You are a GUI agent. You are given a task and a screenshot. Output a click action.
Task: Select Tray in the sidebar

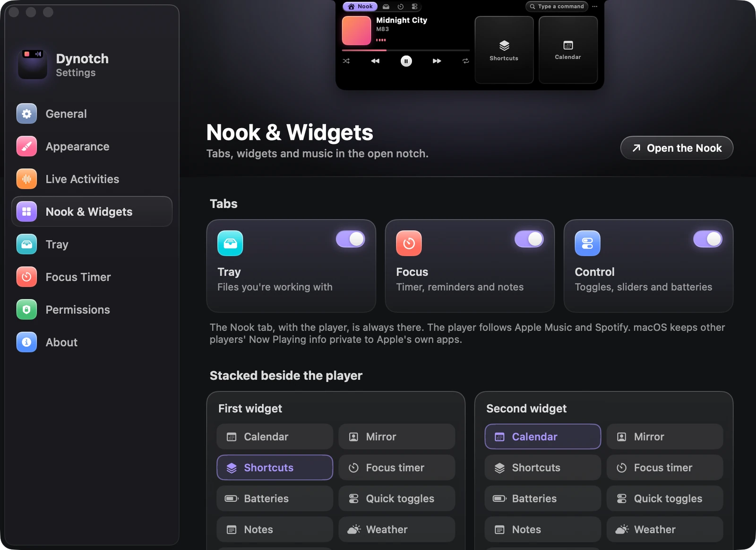[x=92, y=244]
